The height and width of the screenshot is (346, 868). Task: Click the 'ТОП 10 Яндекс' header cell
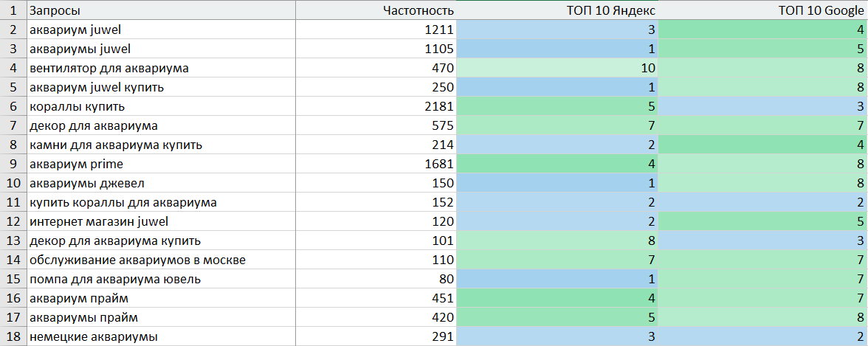(x=557, y=10)
